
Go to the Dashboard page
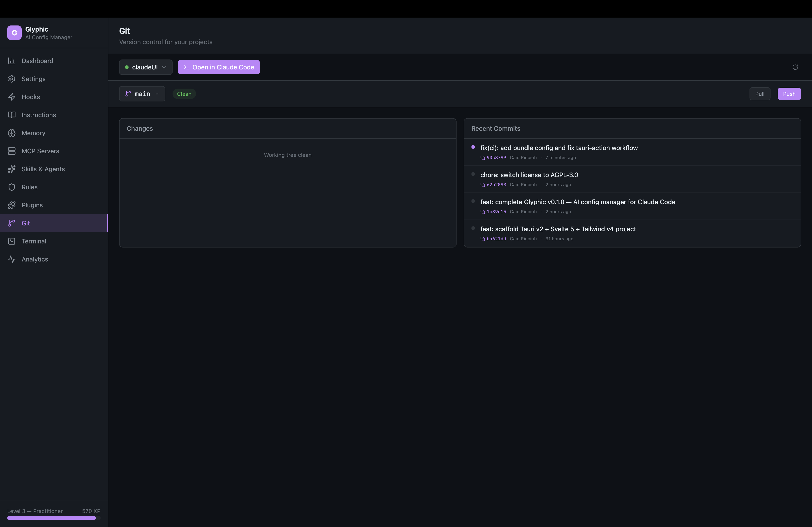click(x=37, y=61)
